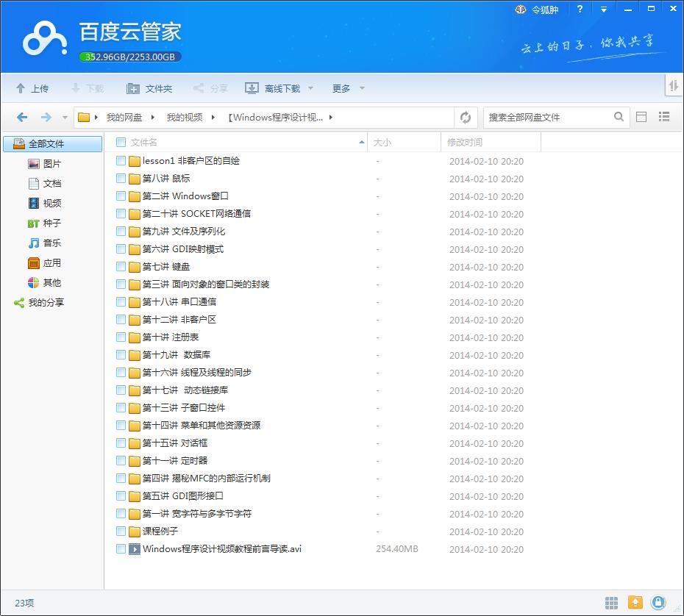
Task: Switch to list view icon
Action: [664, 116]
